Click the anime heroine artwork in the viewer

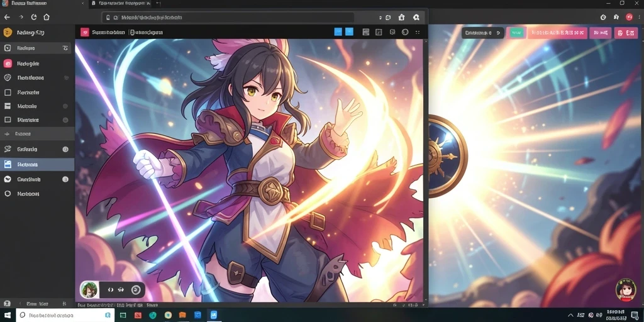[x=249, y=170]
